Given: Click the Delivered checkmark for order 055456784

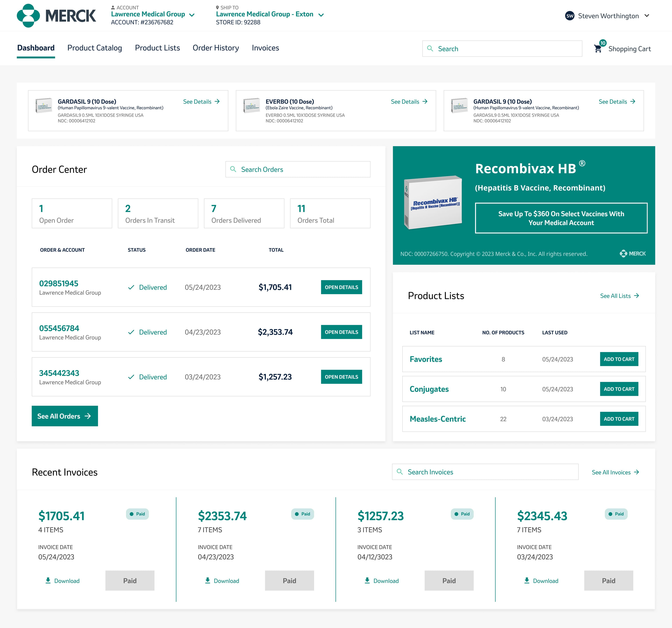Looking at the screenshot, I should coord(131,332).
